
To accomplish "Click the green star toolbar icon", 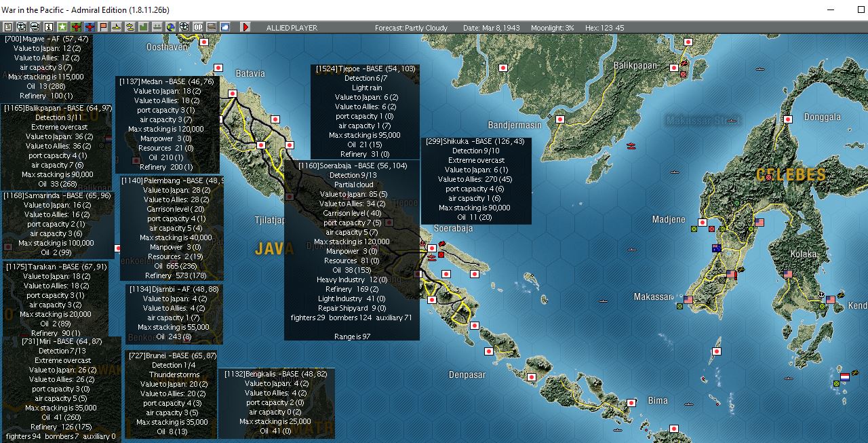I will point(62,27).
